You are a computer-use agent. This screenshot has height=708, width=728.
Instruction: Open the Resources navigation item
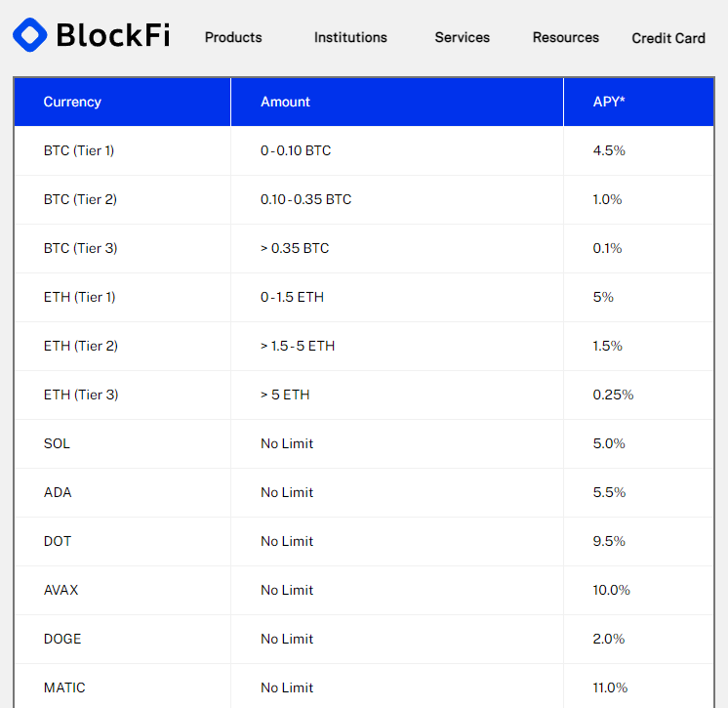(x=565, y=37)
